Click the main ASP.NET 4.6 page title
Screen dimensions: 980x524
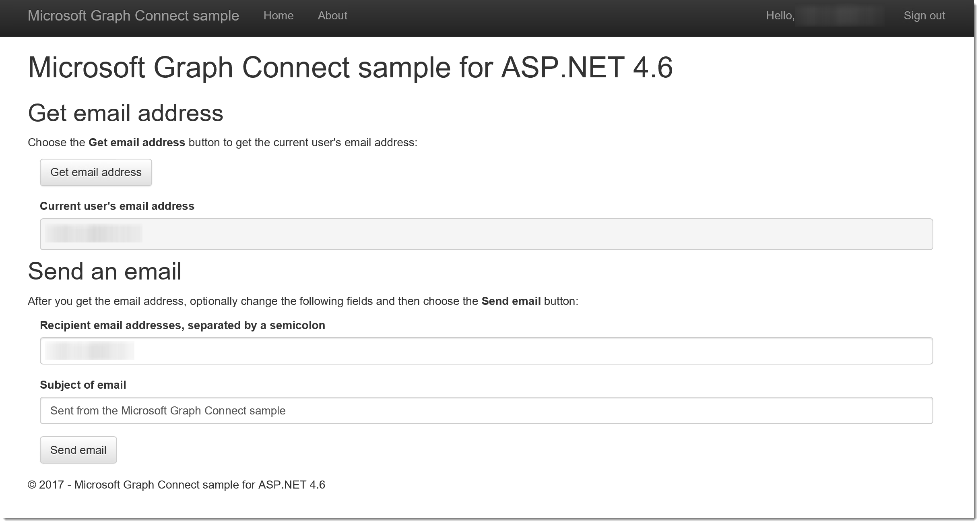[350, 67]
